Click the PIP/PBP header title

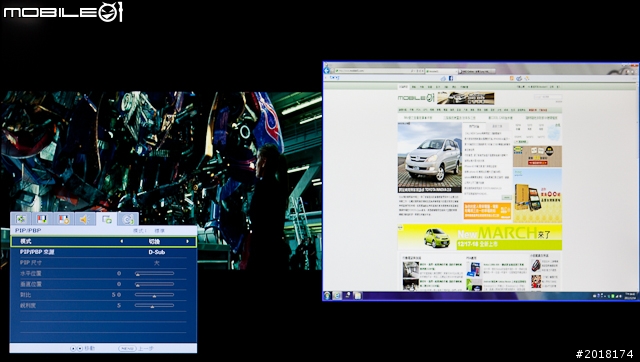[x=28, y=231]
